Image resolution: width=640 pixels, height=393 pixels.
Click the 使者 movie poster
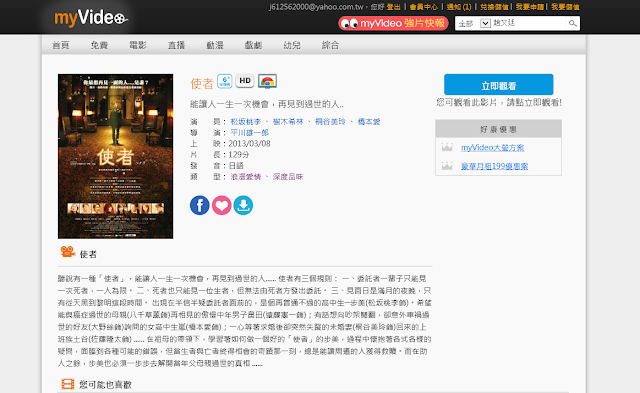pyautogui.click(x=116, y=156)
